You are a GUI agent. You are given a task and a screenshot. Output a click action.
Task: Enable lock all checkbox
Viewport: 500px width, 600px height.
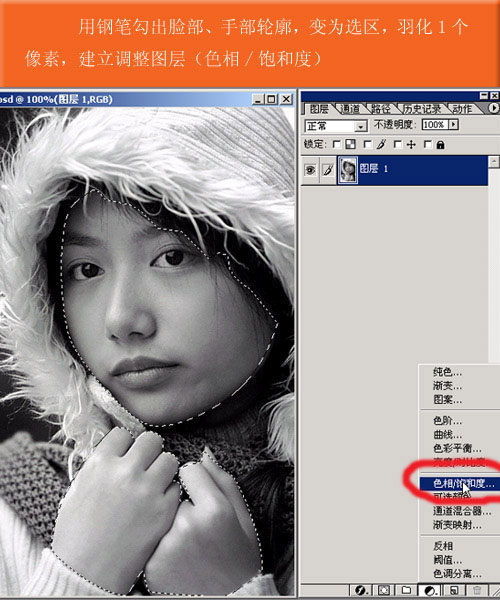click(x=428, y=145)
